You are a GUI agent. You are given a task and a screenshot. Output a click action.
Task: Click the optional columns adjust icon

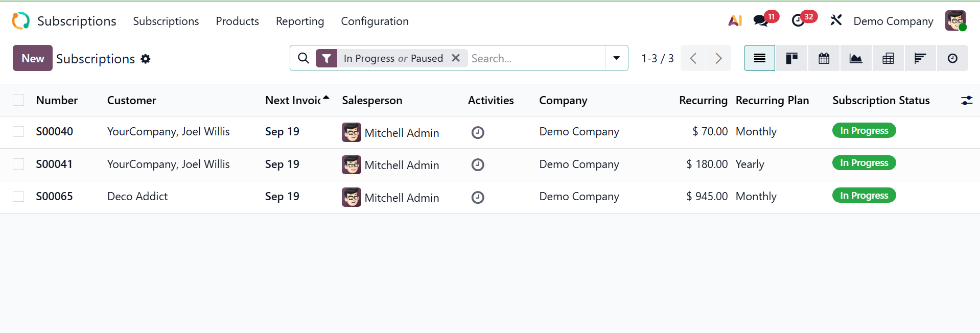click(x=966, y=101)
